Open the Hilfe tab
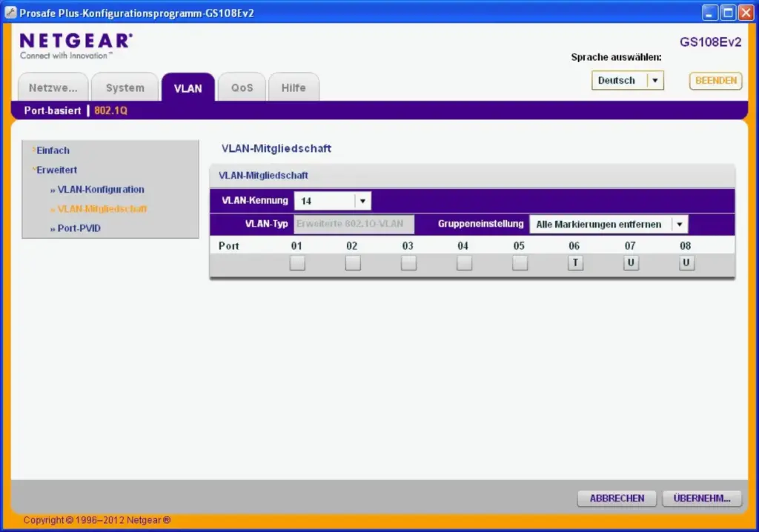Viewport: 759px width, 532px height. pyautogui.click(x=294, y=87)
